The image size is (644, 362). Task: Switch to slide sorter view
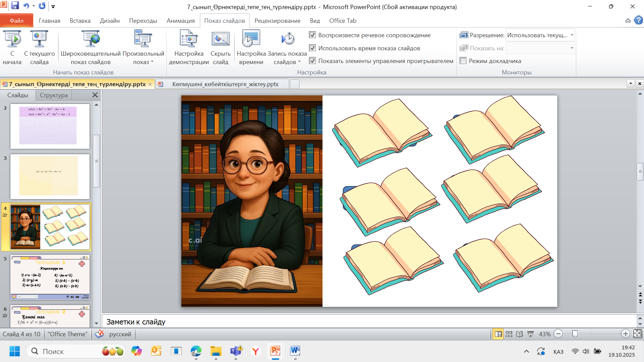pyautogui.click(x=509, y=334)
